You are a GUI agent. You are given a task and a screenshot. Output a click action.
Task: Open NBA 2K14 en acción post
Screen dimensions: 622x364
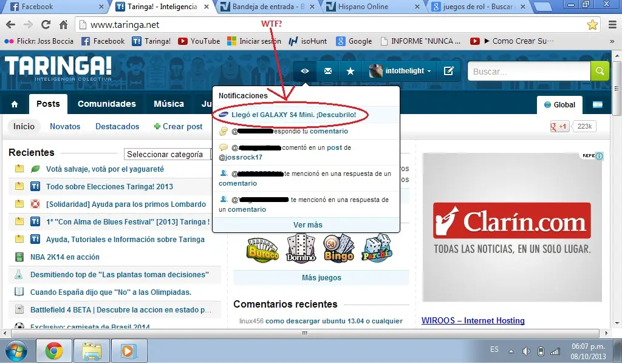pos(65,257)
